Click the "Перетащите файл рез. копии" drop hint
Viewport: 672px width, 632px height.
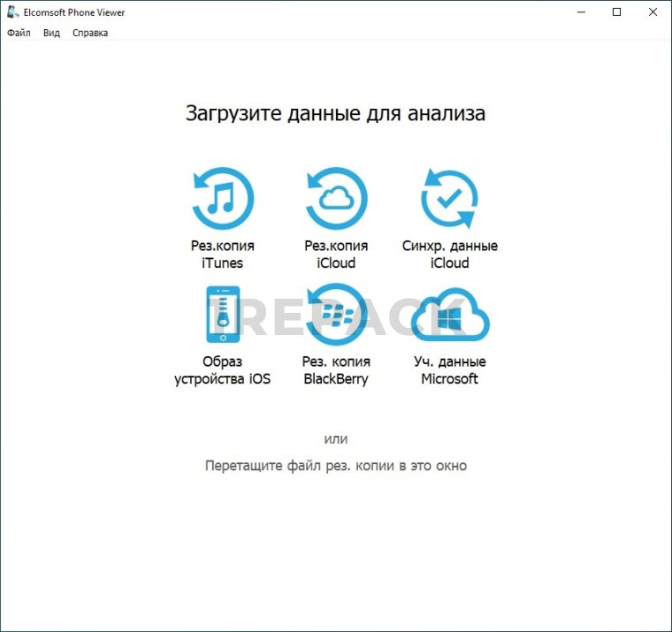[x=336, y=465]
